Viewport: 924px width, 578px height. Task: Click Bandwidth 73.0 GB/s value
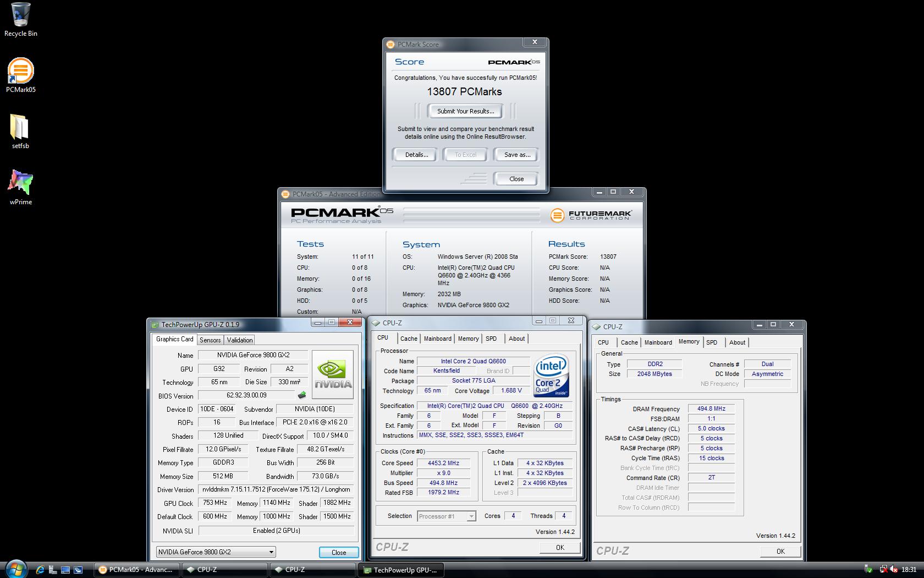click(x=326, y=476)
